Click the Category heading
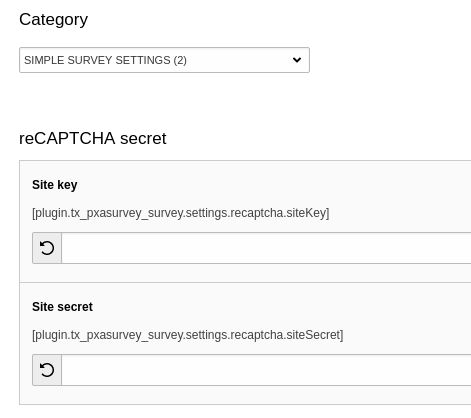 54,20
